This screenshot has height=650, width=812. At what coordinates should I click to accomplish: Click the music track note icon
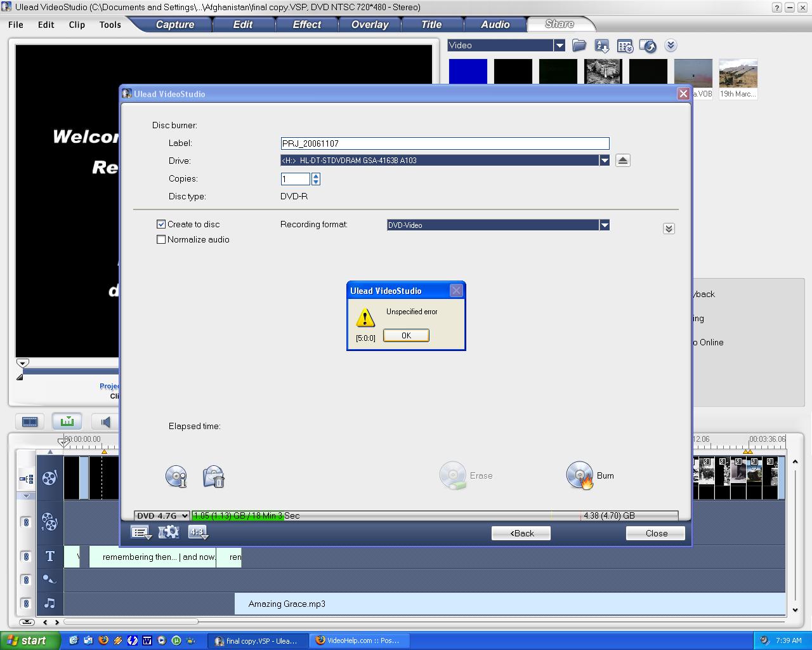pos(49,603)
